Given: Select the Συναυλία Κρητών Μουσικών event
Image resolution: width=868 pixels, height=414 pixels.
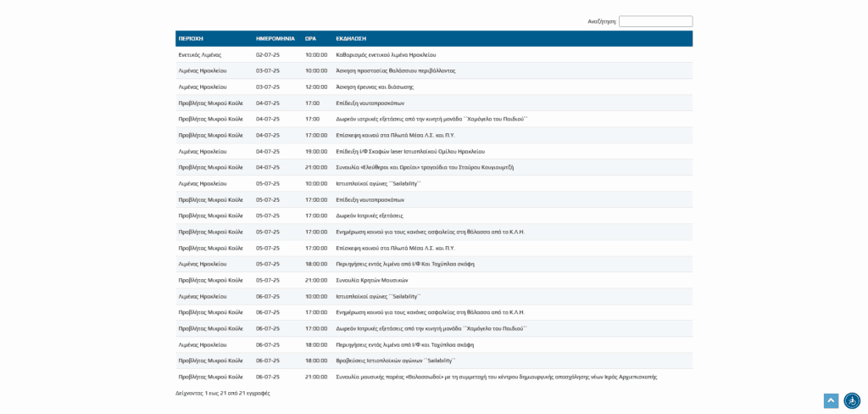Looking at the screenshot, I should [x=371, y=280].
